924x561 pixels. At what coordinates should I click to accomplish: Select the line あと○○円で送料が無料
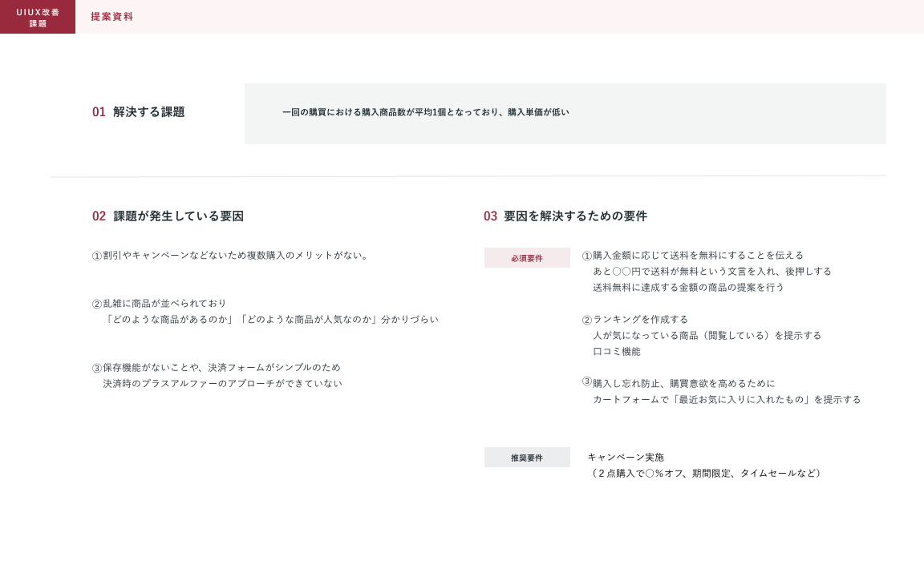[711, 272]
